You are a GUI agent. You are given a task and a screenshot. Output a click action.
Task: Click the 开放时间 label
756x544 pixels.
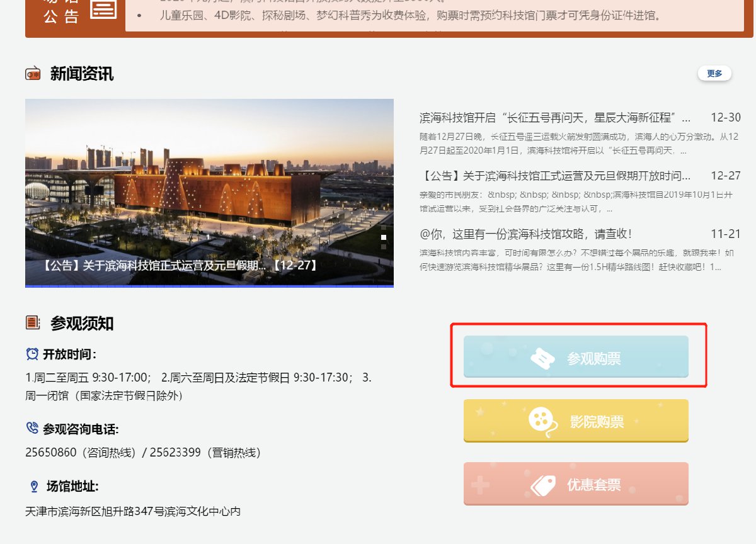pyautogui.click(x=69, y=354)
